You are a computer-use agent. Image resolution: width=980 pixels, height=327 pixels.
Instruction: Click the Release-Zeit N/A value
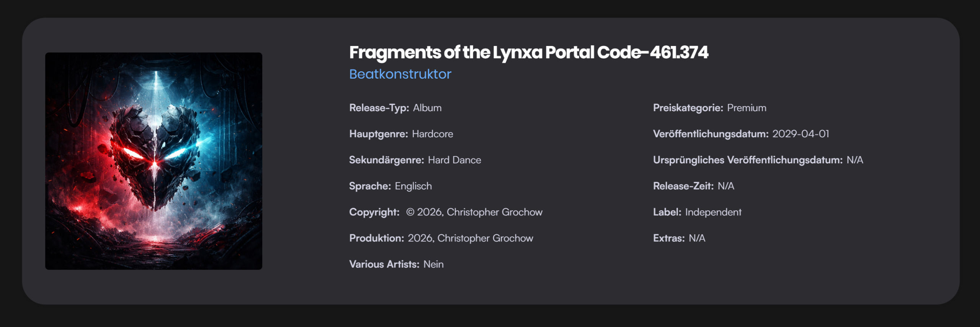(726, 186)
